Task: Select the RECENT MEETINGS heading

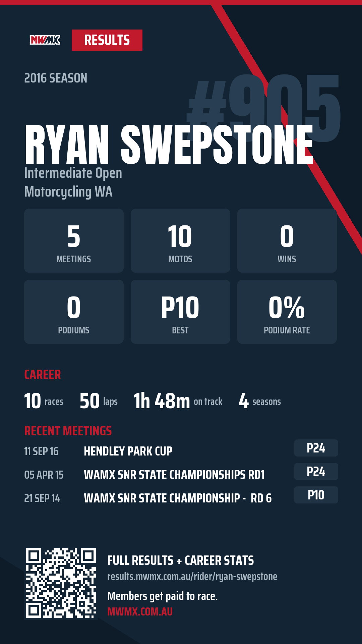Action: coord(68,431)
